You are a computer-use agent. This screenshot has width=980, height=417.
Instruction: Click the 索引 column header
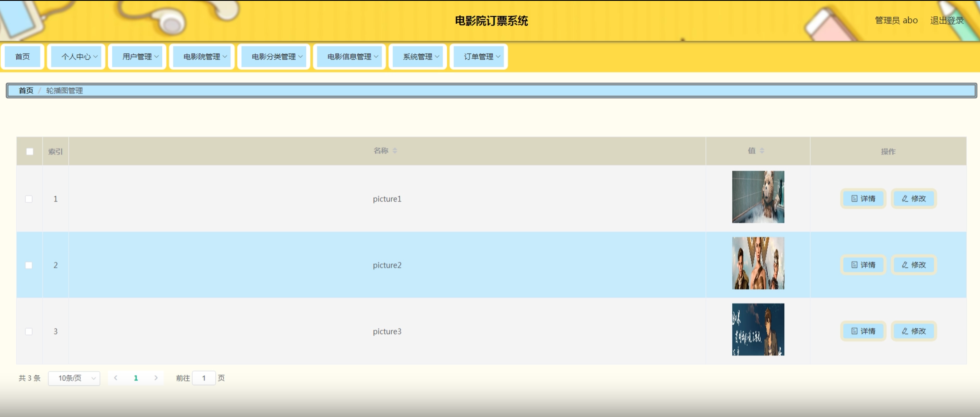[x=55, y=152]
